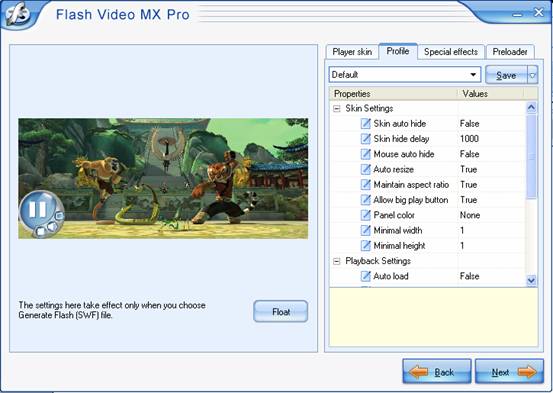Screen dimensions: 553x393
Task: Select the Skin hide delay value 1000
Action: click(469, 139)
